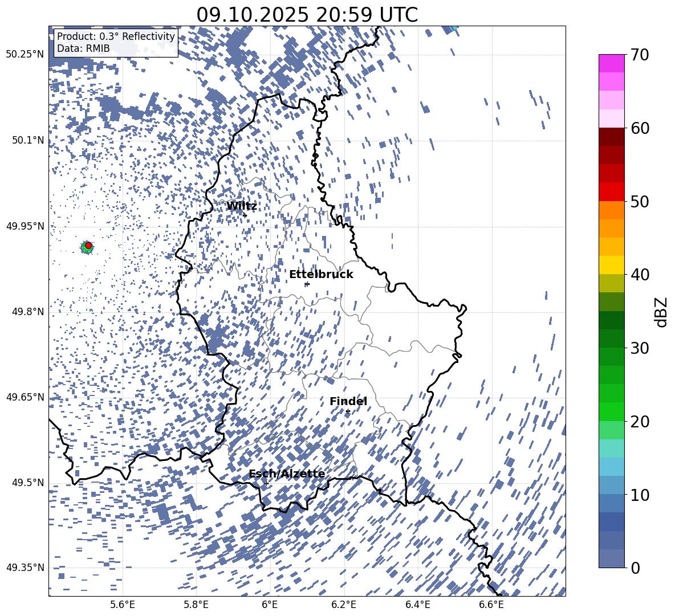Click the 5.8°E longitude label
The image size is (675, 616).
coord(196,605)
